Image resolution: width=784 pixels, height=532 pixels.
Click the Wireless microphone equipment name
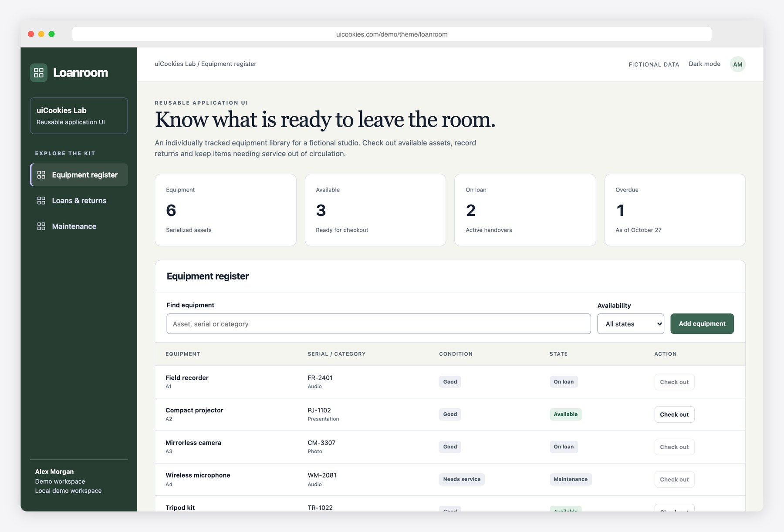click(x=198, y=475)
